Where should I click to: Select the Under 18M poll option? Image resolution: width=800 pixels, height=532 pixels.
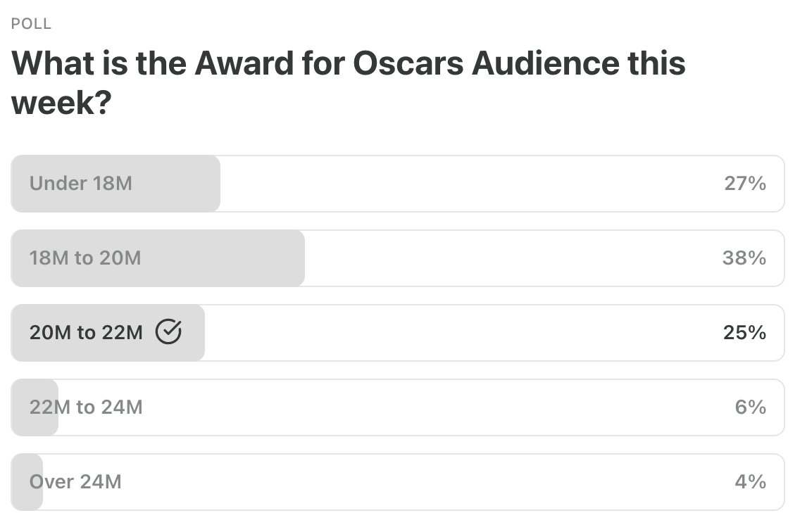click(x=81, y=184)
